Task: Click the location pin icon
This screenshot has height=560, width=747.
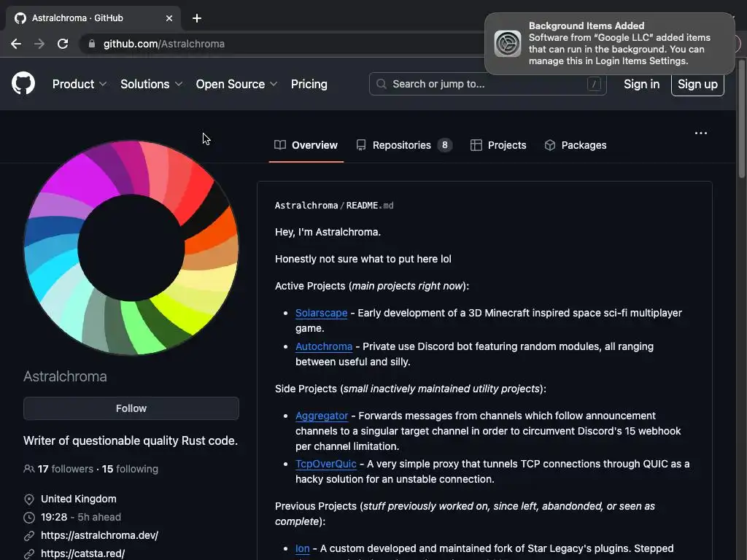Action: point(29,499)
